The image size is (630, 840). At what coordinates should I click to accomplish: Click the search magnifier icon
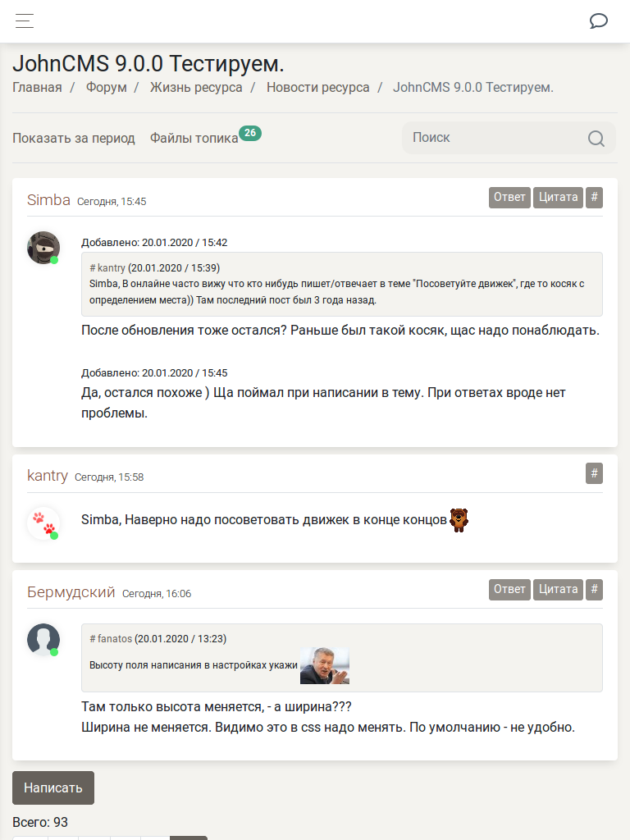pyautogui.click(x=596, y=139)
